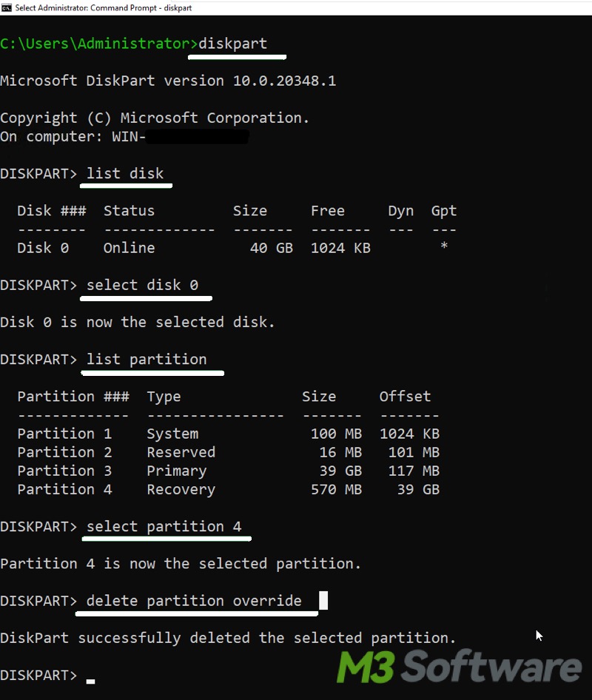Click the 'Recovery' partition type
The image size is (592, 700).
[181, 489]
